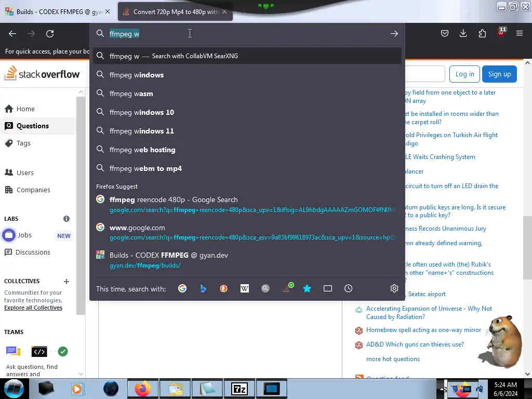Click the browser Back arrow
532x399 pixels.
[x=12, y=34]
